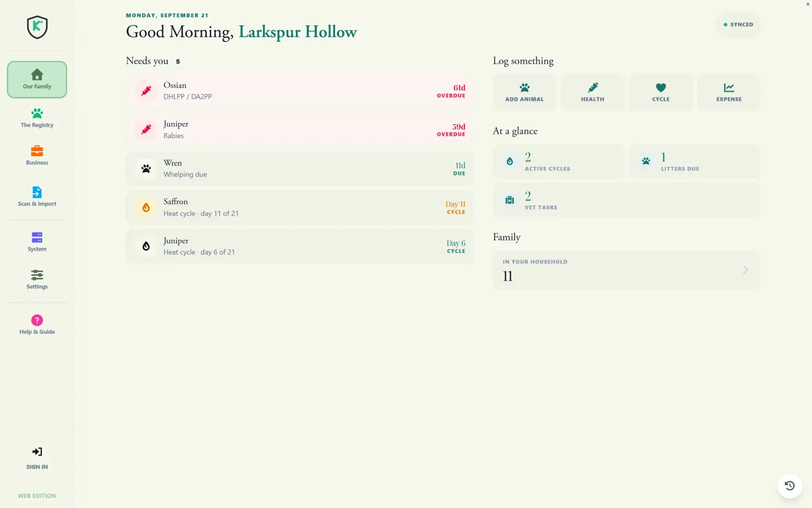Click the 59d overdue badge
This screenshot has height=508, width=812.
point(451,130)
